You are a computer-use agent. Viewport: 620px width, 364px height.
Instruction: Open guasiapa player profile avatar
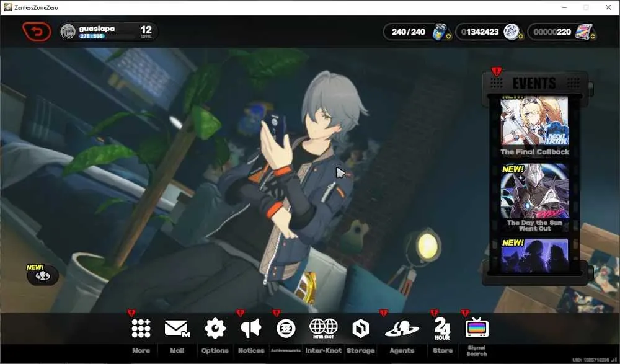pyautogui.click(x=68, y=32)
